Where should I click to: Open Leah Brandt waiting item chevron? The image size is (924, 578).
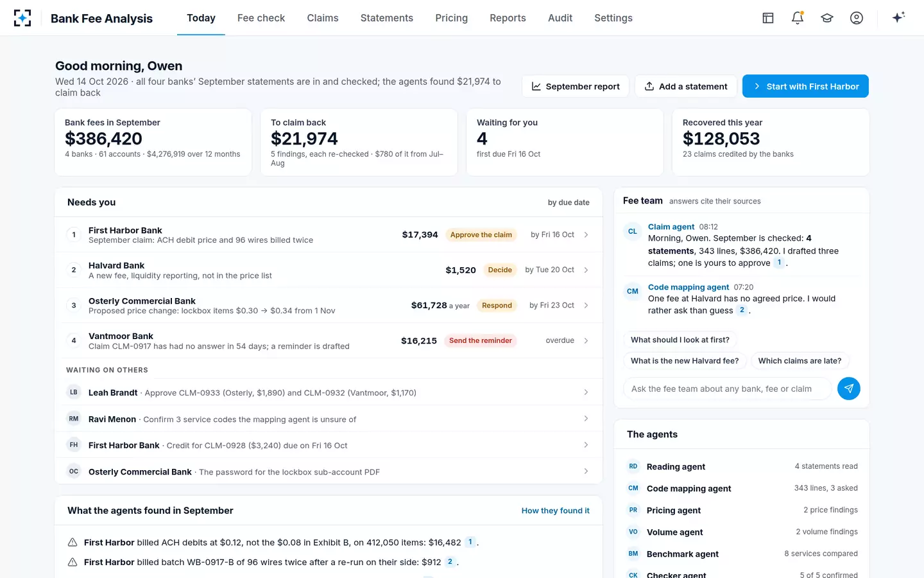[586, 392]
